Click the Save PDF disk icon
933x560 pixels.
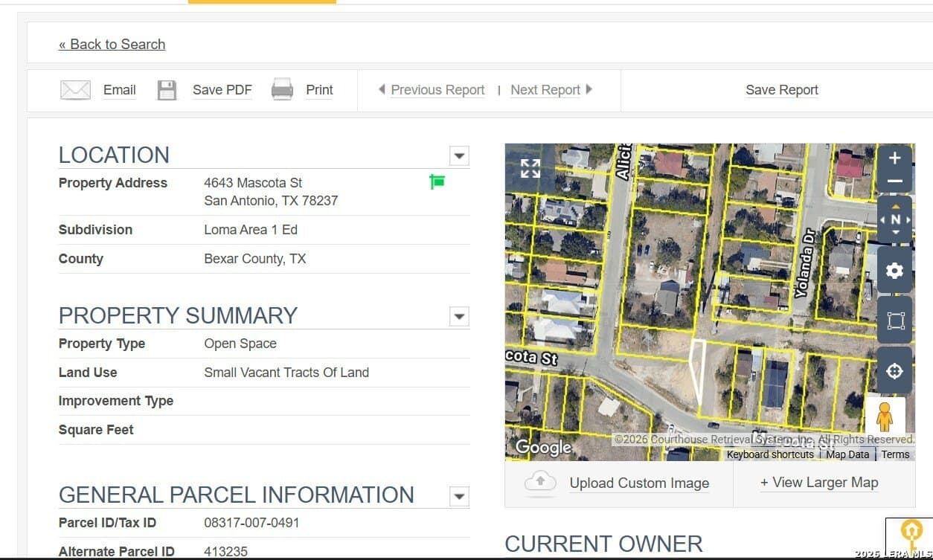click(166, 88)
